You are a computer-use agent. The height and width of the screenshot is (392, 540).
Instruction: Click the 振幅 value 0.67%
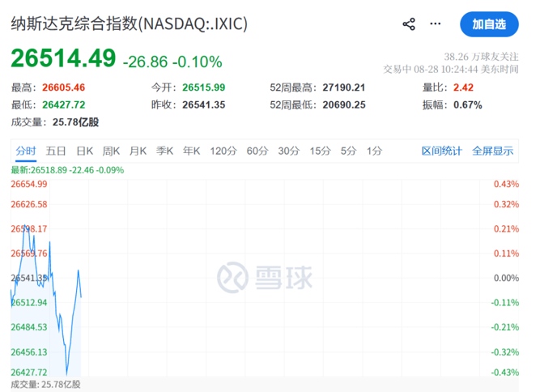click(x=468, y=104)
